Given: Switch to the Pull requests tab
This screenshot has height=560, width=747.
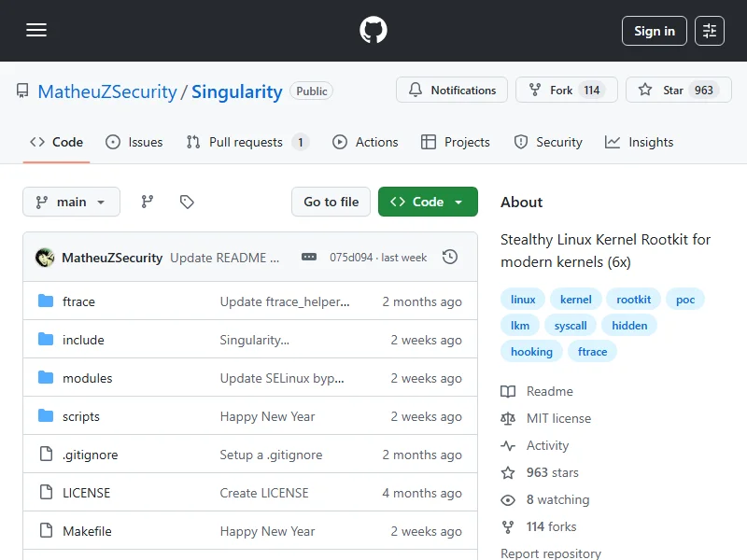Looking at the screenshot, I should (247, 142).
